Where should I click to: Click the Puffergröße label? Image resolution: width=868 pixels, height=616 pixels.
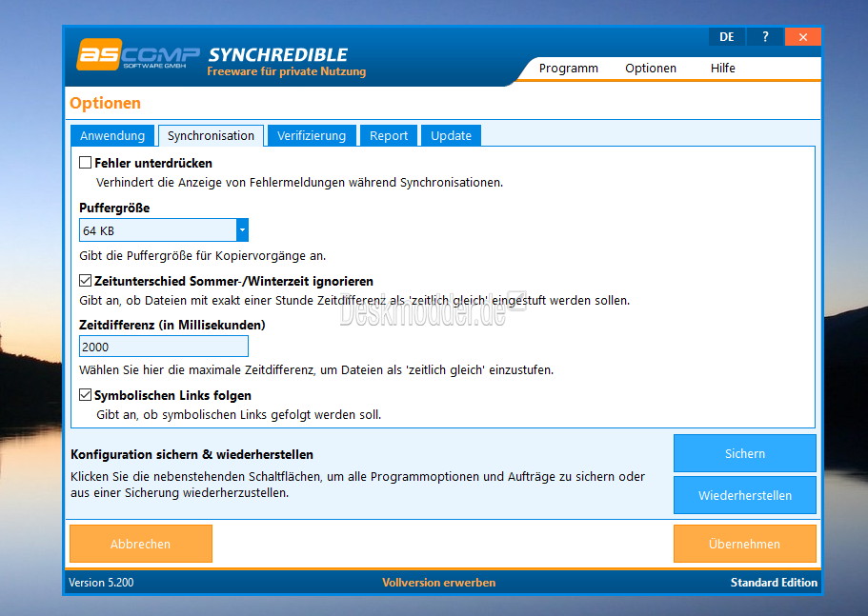pyautogui.click(x=114, y=208)
